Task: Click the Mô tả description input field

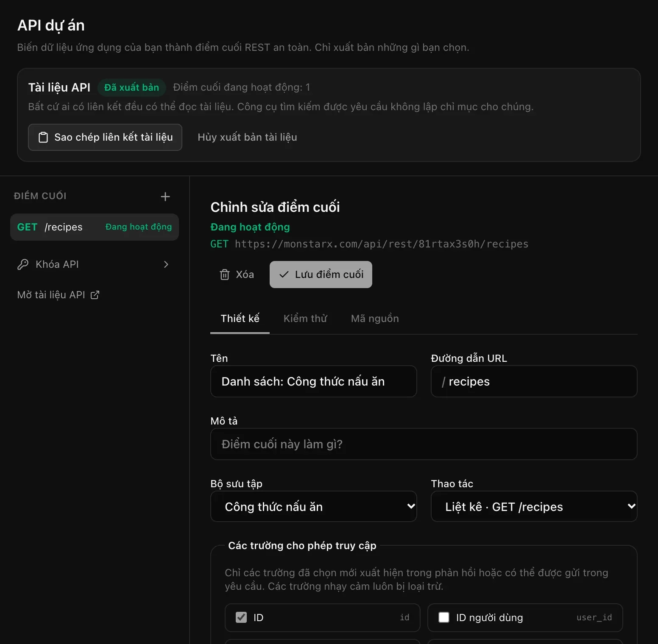Action: point(424,444)
